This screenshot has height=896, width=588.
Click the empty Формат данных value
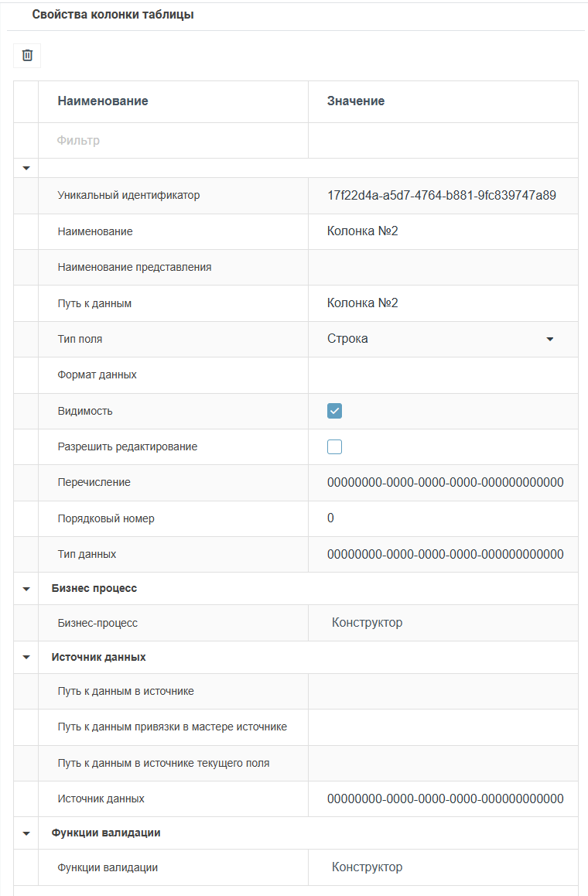[443, 375]
